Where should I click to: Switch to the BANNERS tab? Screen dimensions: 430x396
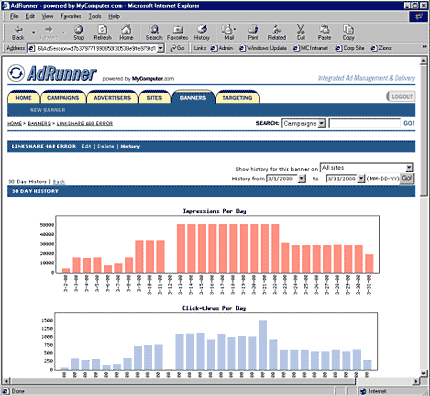[193, 97]
